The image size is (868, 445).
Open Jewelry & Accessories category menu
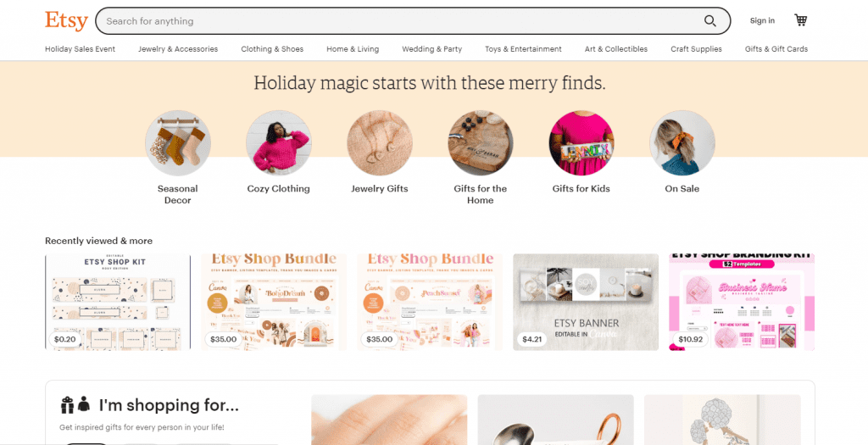point(178,48)
